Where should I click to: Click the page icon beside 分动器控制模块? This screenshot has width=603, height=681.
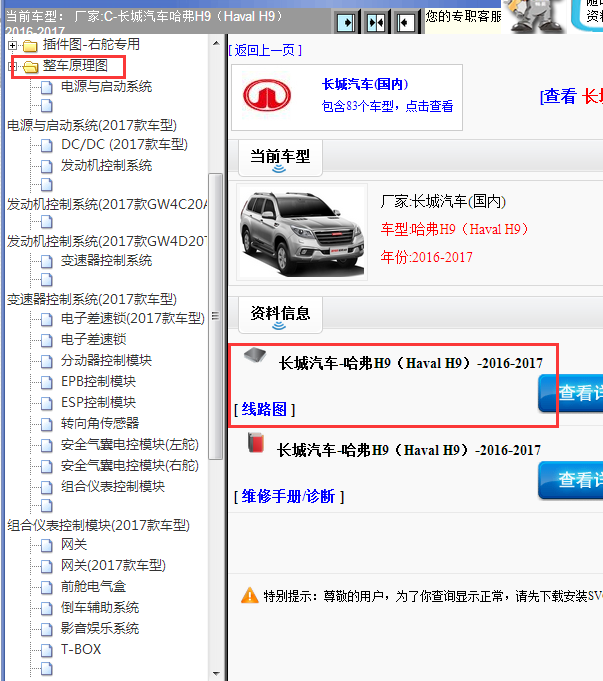pyautogui.click(x=46, y=361)
